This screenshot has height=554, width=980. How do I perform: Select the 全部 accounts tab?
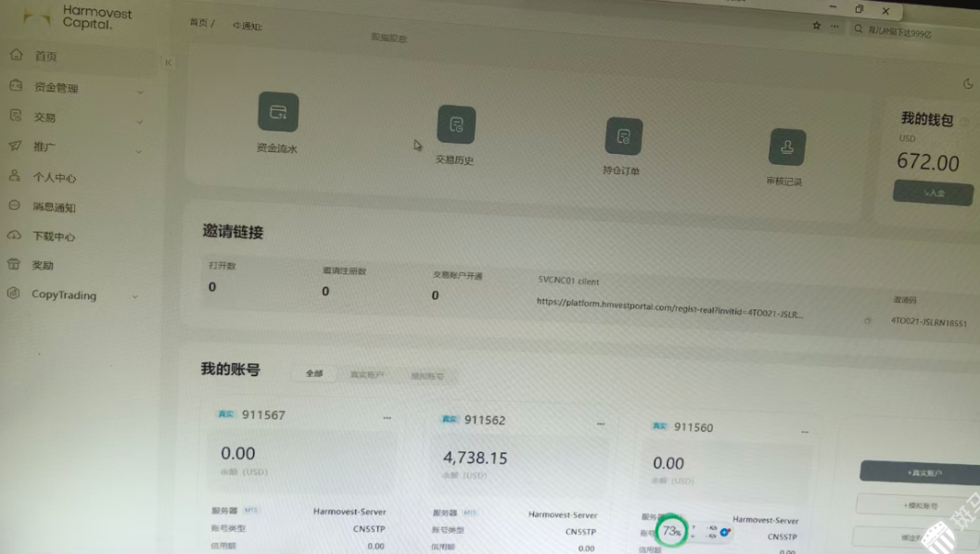coord(314,372)
